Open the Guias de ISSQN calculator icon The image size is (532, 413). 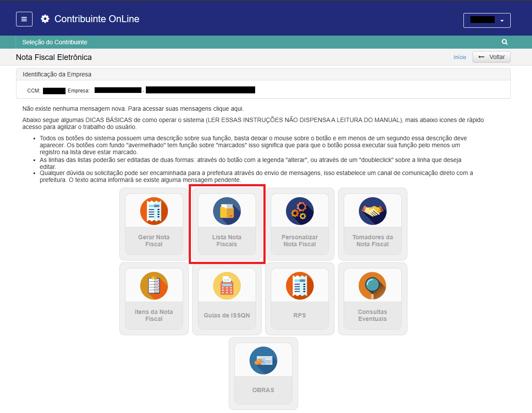pos(227,285)
